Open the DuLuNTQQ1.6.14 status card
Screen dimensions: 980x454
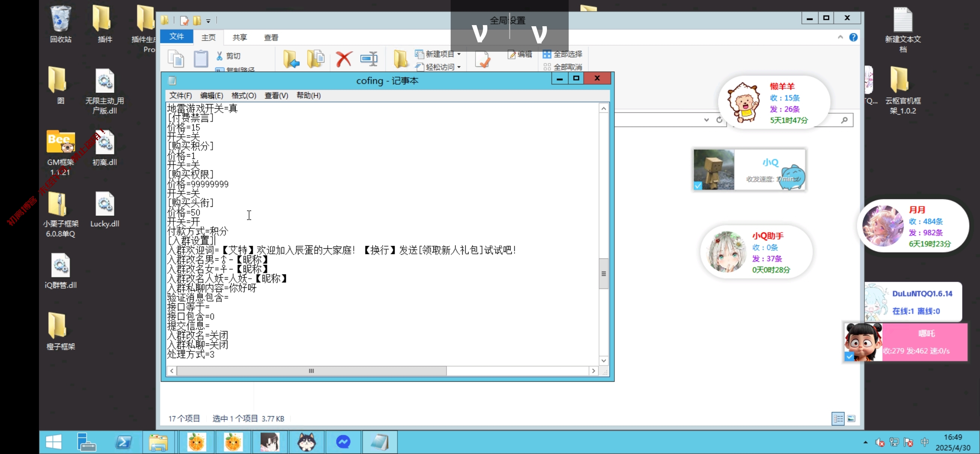pyautogui.click(x=913, y=302)
